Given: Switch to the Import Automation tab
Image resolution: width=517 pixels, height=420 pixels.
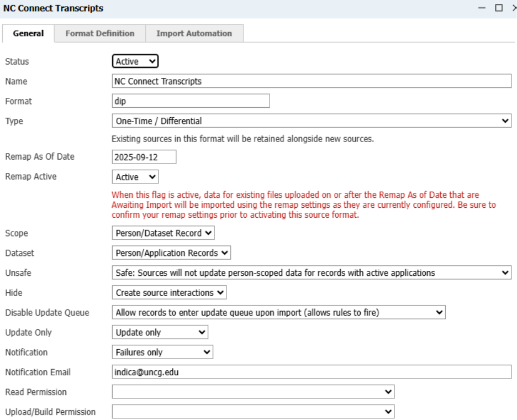Looking at the screenshot, I should (x=194, y=33).
